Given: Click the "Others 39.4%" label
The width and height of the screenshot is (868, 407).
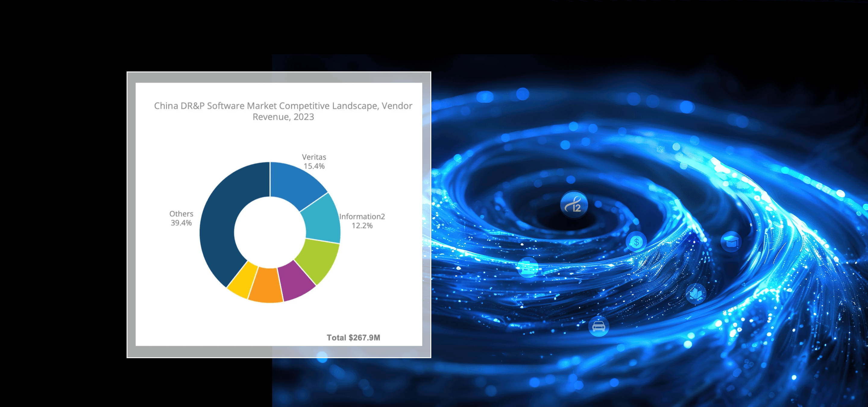Looking at the screenshot, I should tap(181, 218).
